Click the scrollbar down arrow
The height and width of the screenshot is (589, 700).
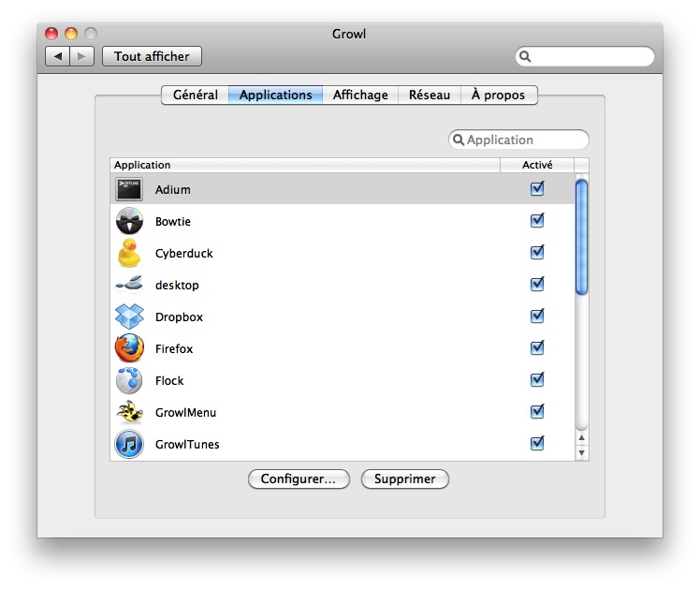click(581, 453)
